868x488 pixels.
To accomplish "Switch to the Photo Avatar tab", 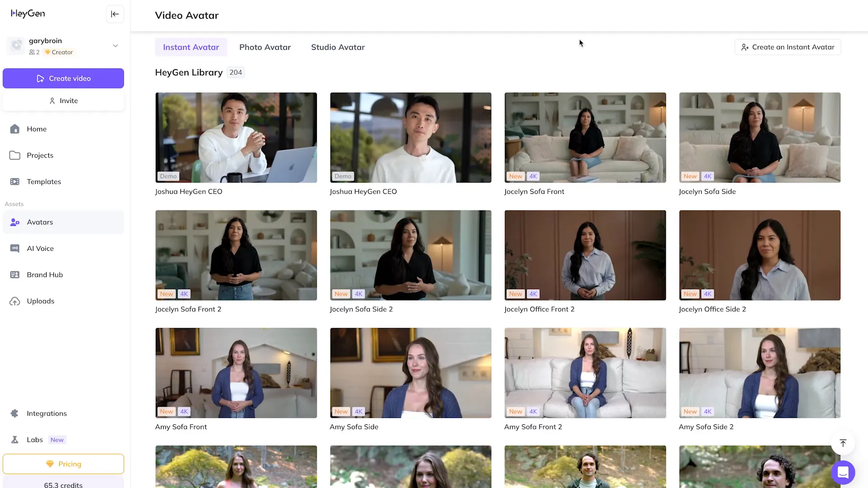I will [265, 47].
